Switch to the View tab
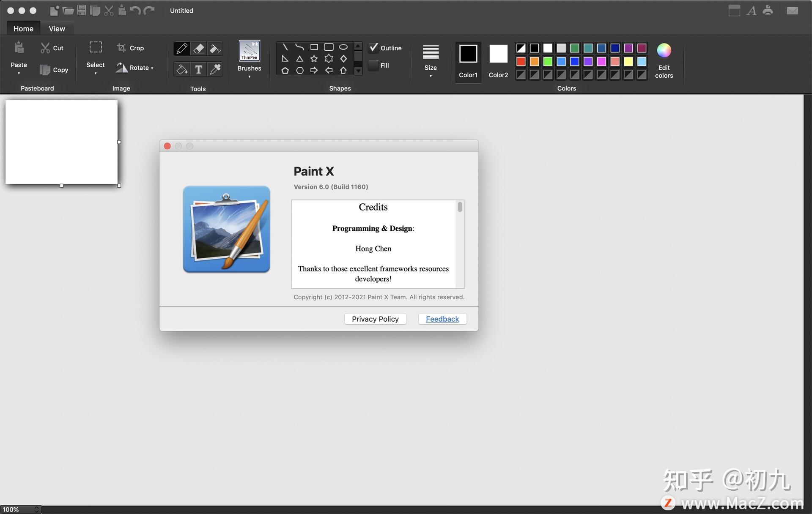Viewport: 812px width, 514px height. click(x=57, y=29)
